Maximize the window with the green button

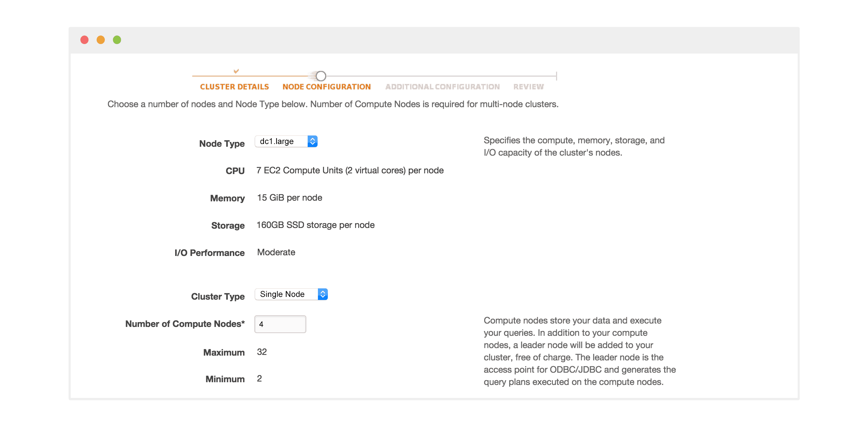[x=117, y=40]
